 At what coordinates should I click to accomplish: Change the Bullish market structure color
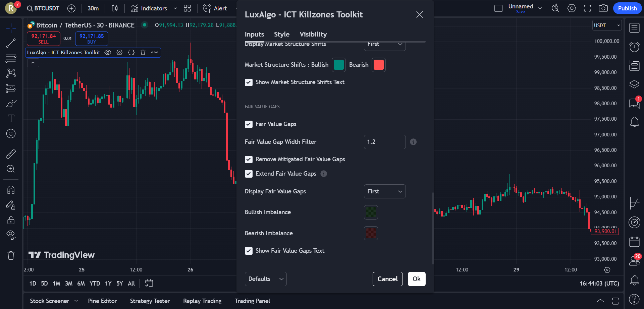(x=339, y=65)
